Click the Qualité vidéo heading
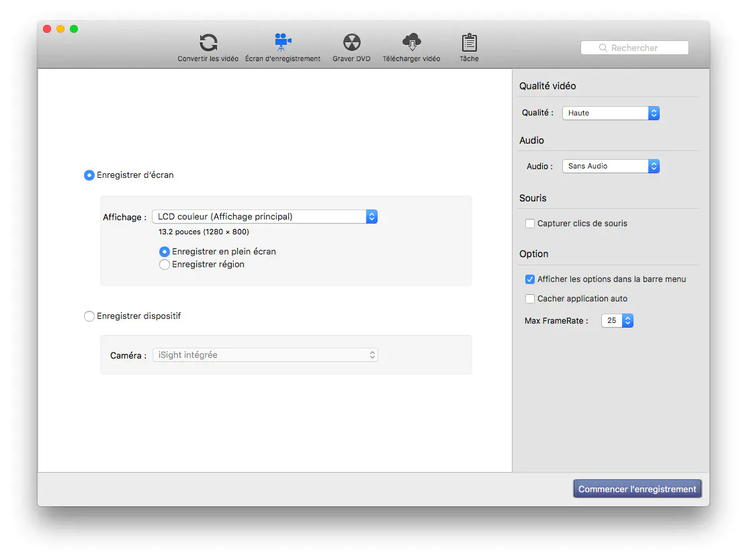The height and width of the screenshot is (560, 747). 547,86
